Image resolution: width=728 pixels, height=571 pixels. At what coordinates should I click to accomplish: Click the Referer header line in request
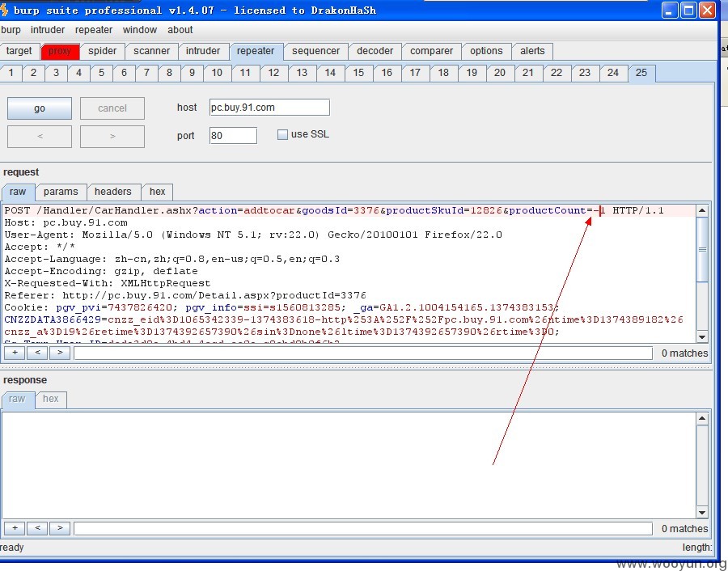[185, 295]
